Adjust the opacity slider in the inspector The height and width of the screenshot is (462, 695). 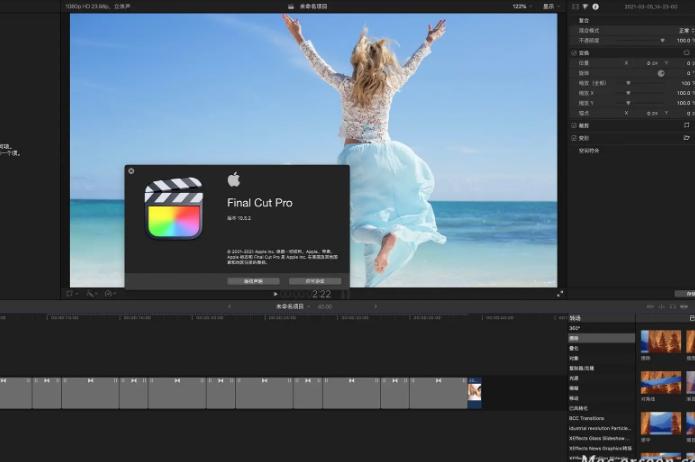click(662, 41)
